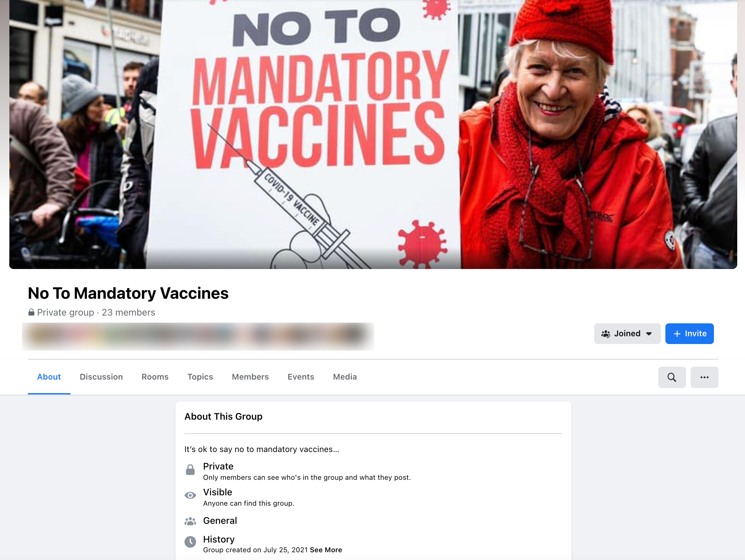Click the plus icon on Invite button
This screenshot has height=560, width=745.
(677, 334)
